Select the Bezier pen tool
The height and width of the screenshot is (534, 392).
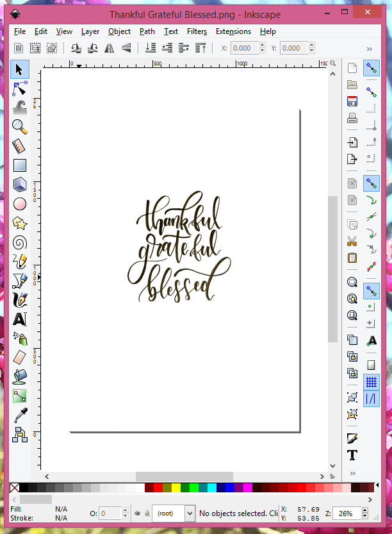pyautogui.click(x=19, y=281)
